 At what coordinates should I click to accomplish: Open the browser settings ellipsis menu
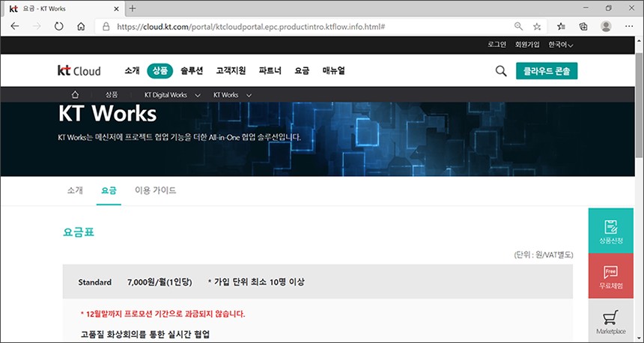[x=629, y=26]
